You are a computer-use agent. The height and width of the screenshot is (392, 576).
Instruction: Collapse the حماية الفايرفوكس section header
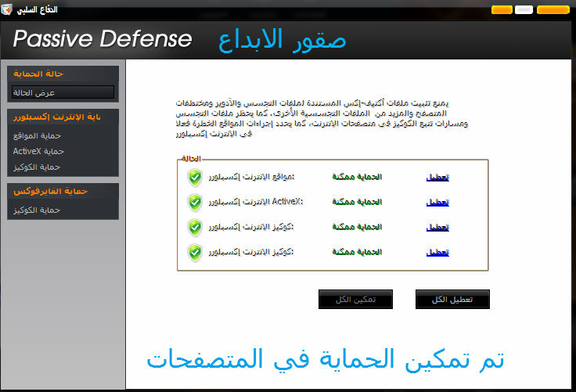[63, 191]
